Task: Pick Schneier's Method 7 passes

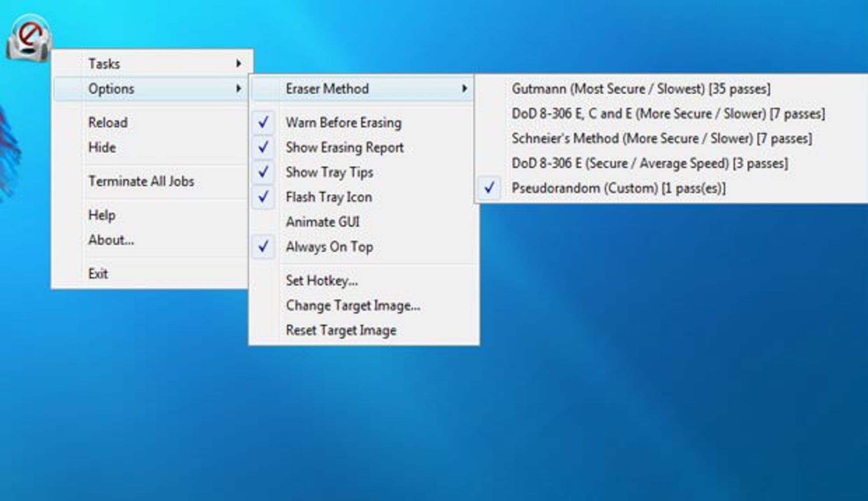Action: point(661,138)
